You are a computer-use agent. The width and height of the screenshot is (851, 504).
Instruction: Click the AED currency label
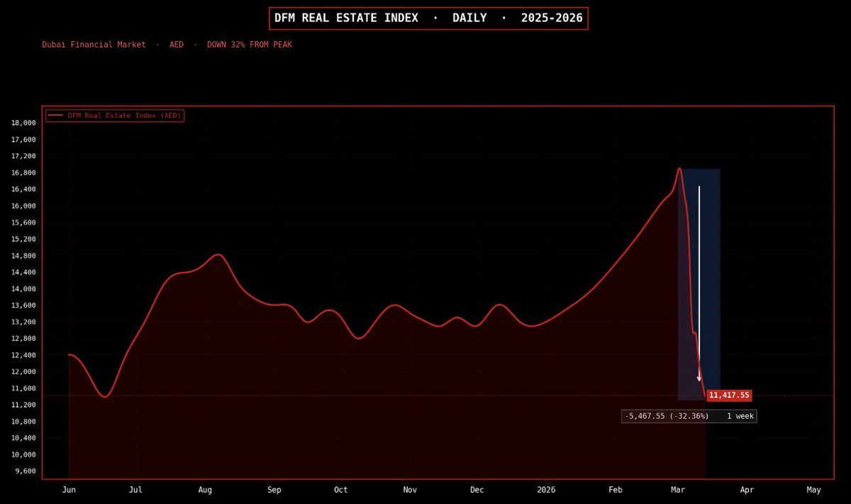click(175, 44)
